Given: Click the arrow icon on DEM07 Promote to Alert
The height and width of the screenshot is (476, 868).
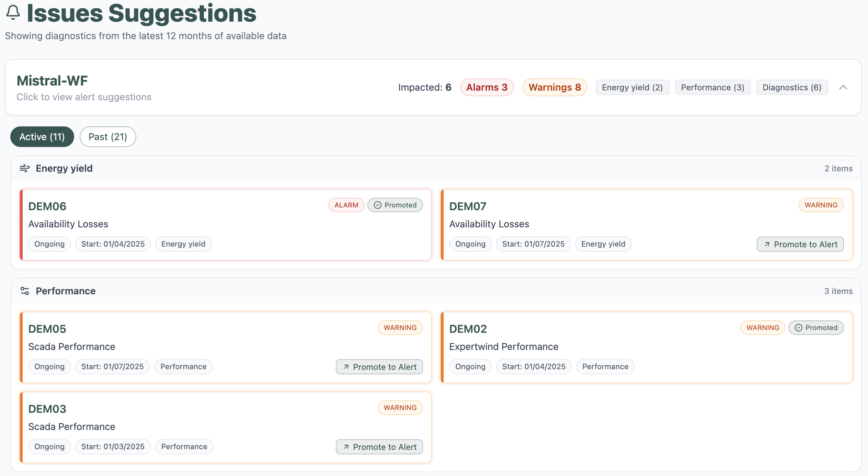Looking at the screenshot, I should (x=767, y=244).
